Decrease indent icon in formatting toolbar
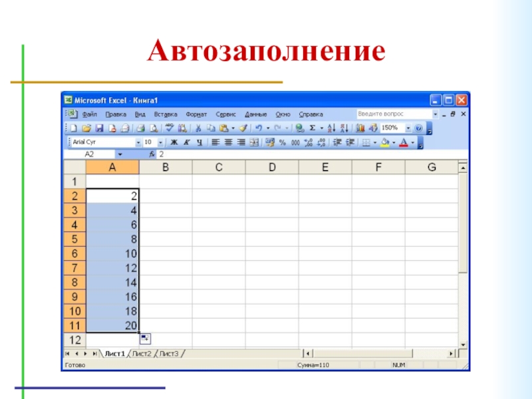Image resolution: width=532 pixels, height=399 pixels. (337, 142)
